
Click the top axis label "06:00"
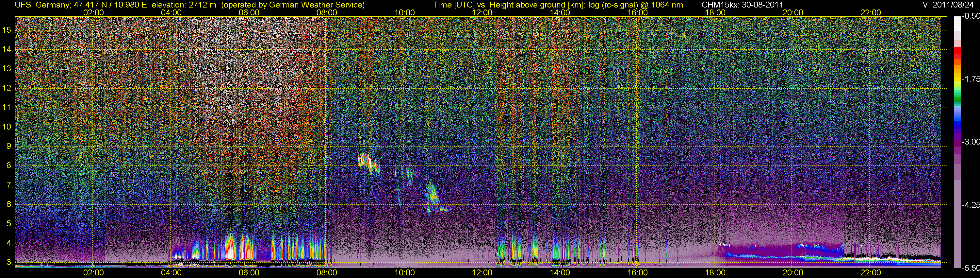[249, 12]
